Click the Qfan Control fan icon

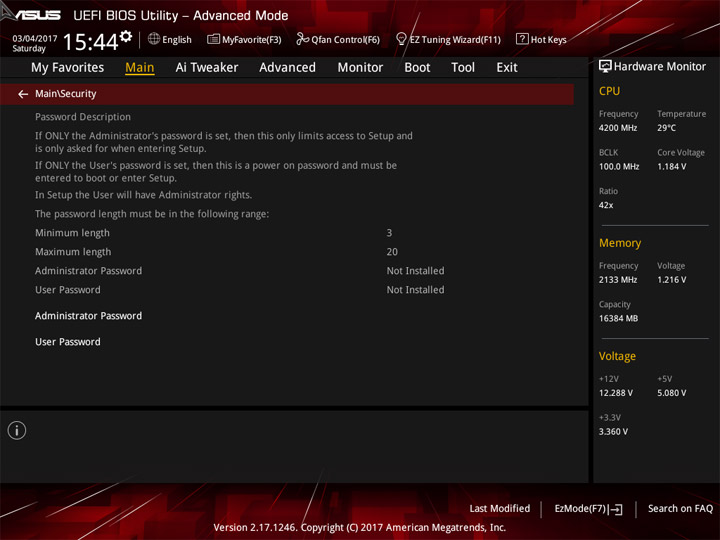pyautogui.click(x=302, y=39)
